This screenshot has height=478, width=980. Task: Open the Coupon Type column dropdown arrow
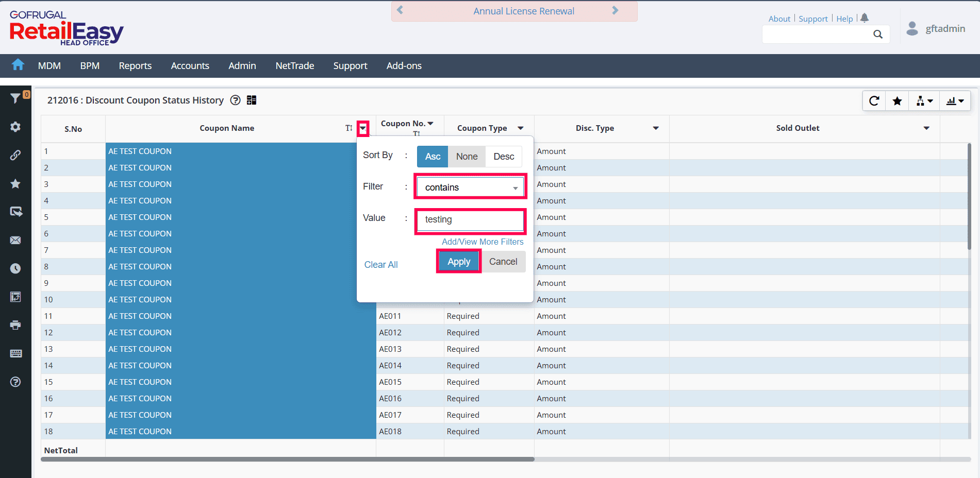(x=521, y=128)
